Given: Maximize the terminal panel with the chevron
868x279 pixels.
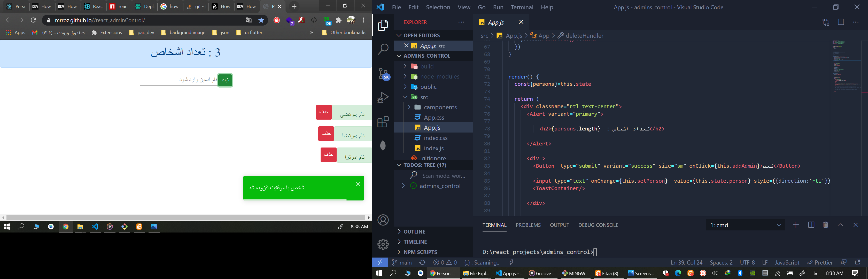Looking at the screenshot, I should click(840, 225).
